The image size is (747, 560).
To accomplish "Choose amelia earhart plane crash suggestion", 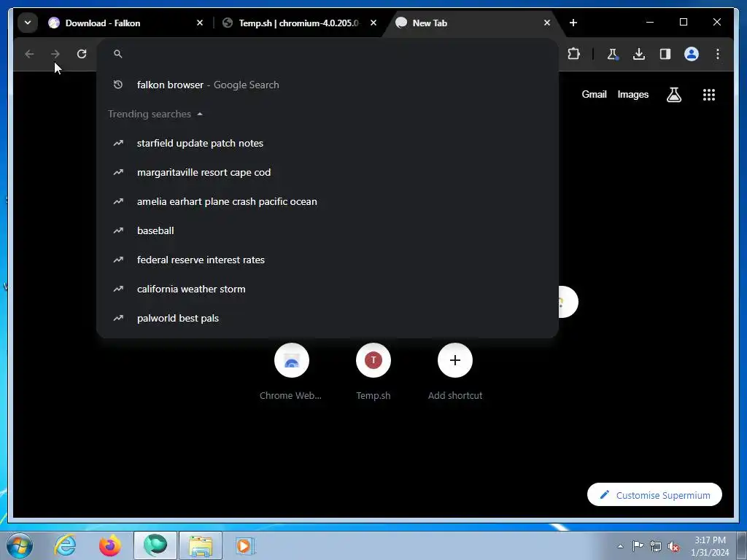I will pos(328,201).
